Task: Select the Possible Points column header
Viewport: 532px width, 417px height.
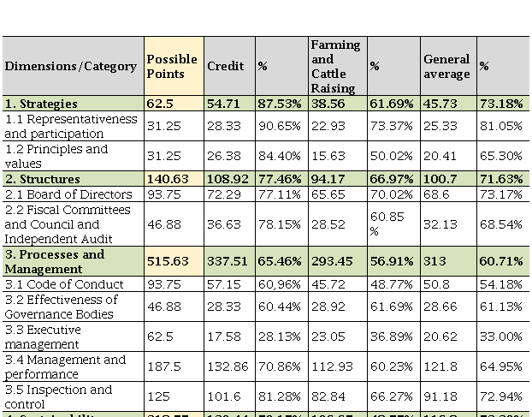Action: pos(172,66)
